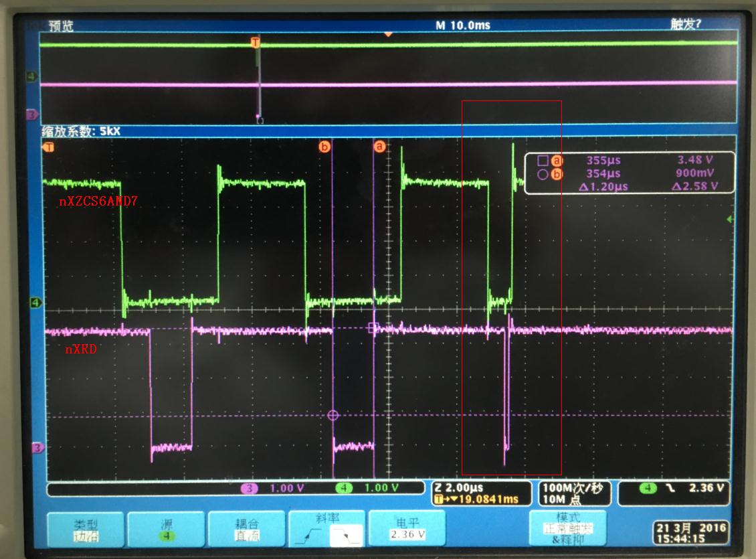
Task: Click the green 4 badge in trigger readout
Action: coord(648,488)
